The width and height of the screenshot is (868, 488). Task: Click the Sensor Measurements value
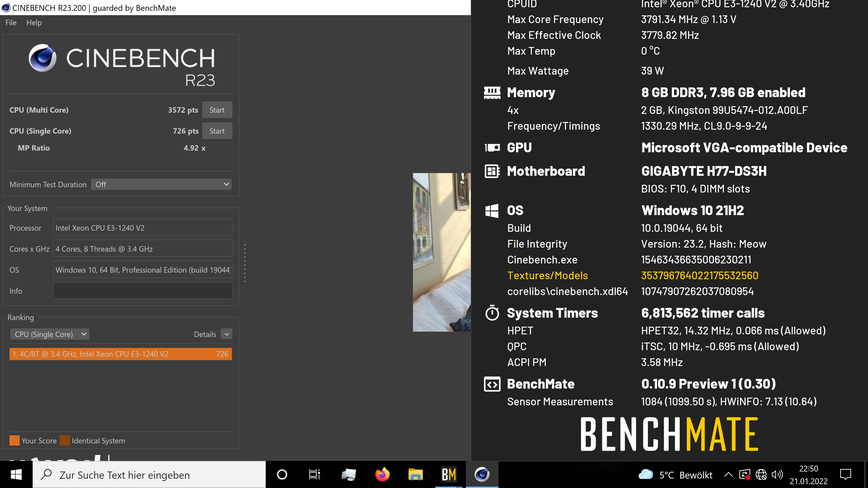(729, 401)
